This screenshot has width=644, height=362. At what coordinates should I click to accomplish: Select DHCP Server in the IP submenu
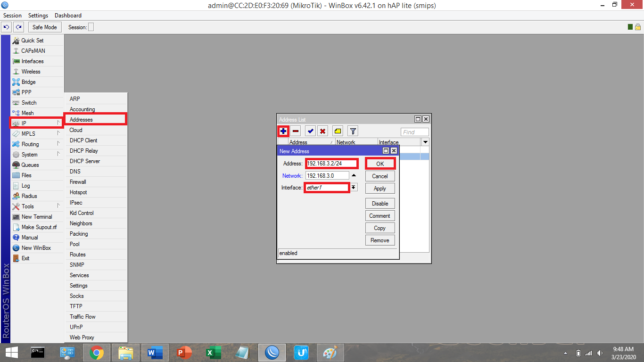point(96,161)
